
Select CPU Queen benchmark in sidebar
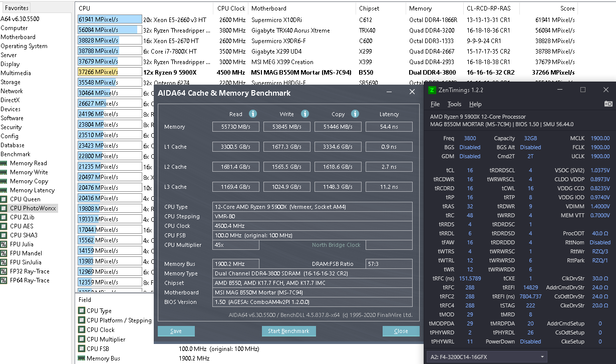click(x=25, y=199)
